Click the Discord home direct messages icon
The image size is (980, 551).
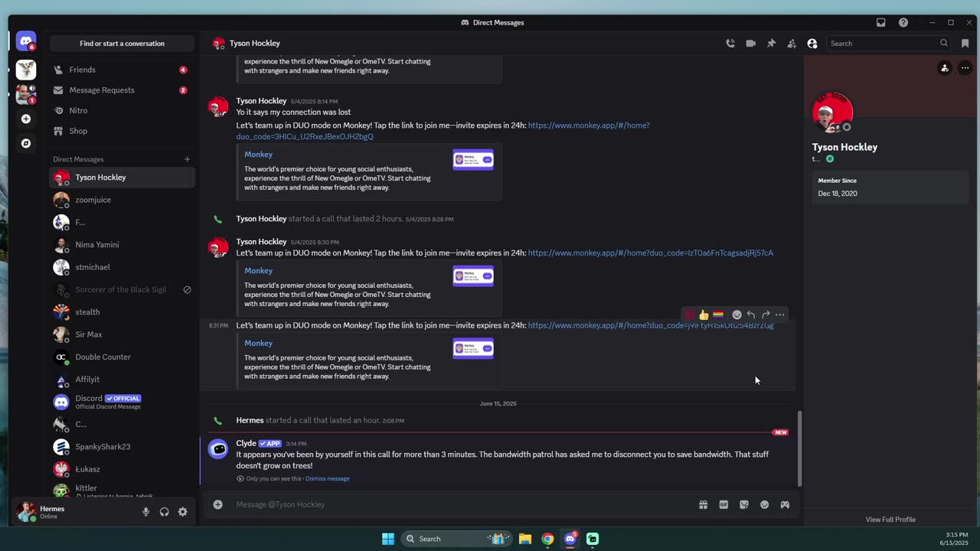[26, 41]
